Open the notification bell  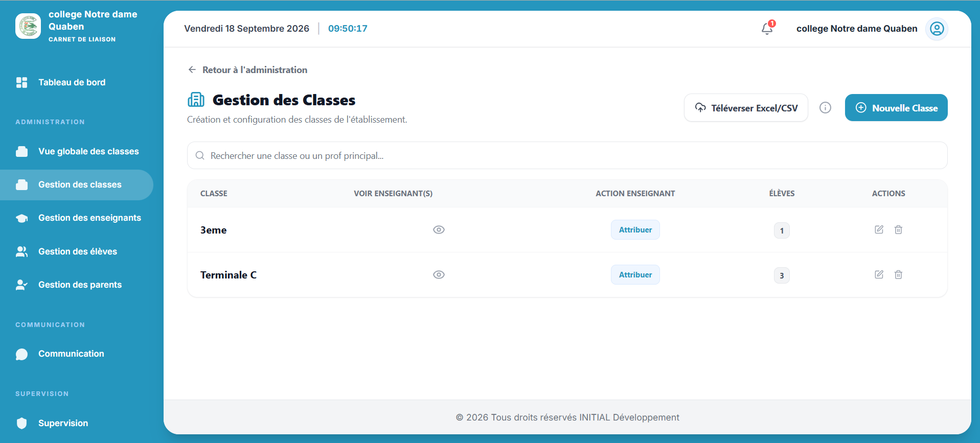click(767, 29)
